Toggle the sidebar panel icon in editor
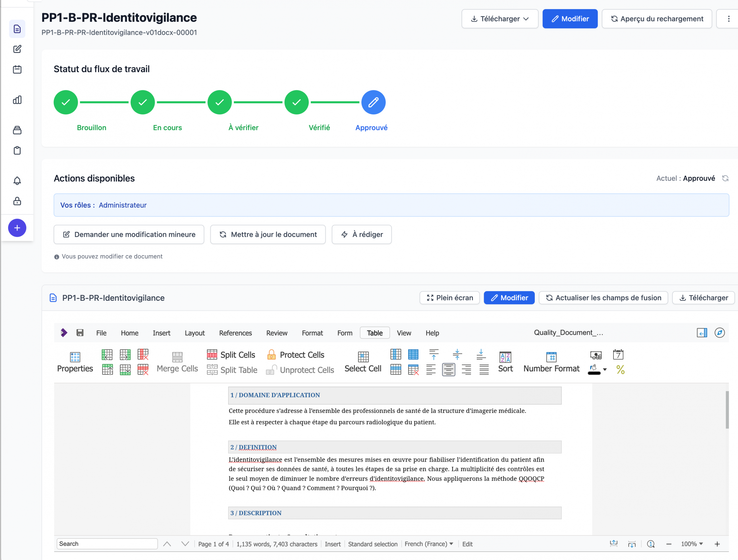 (702, 333)
